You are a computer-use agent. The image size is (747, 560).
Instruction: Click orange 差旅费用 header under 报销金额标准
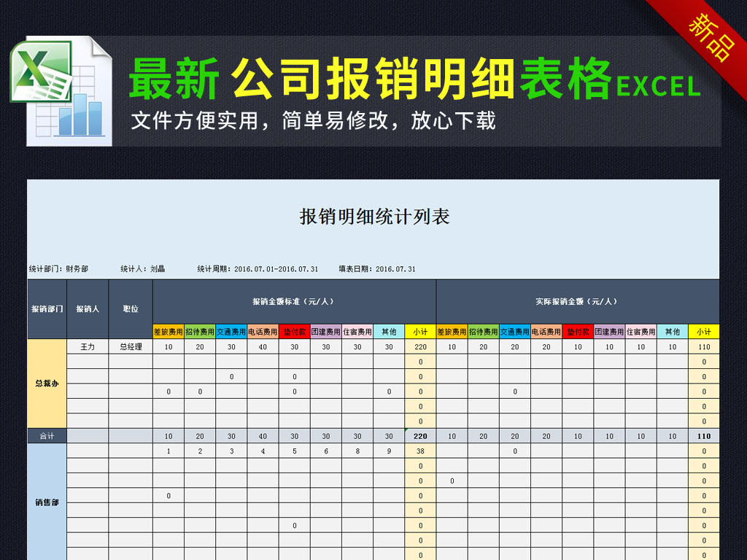pyautogui.click(x=168, y=332)
